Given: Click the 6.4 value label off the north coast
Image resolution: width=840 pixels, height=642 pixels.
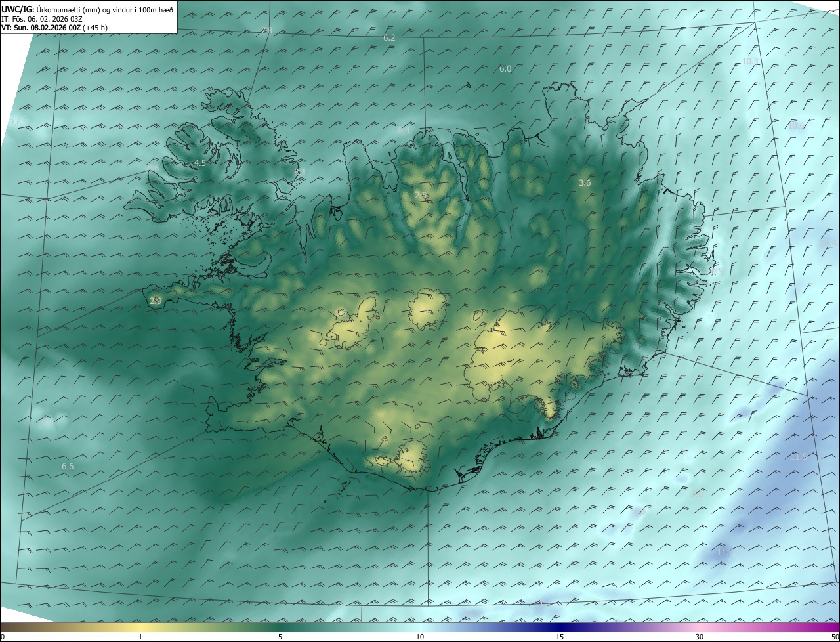Looking at the screenshot, I should point(404,131).
